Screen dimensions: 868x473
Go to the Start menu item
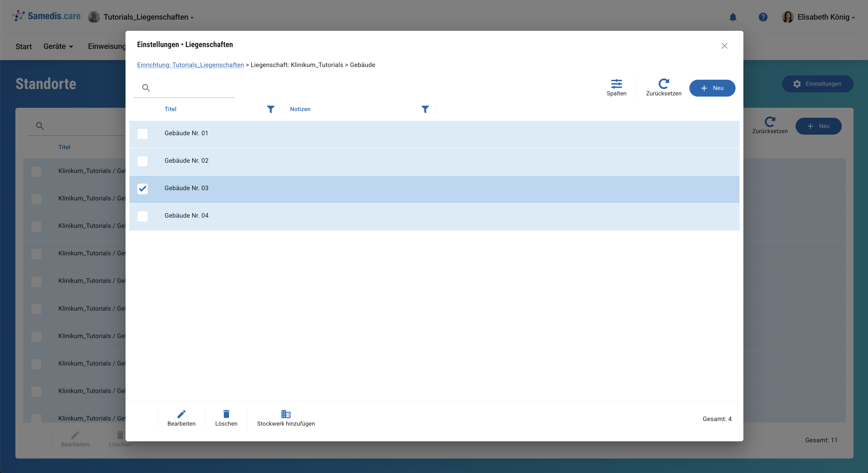click(x=24, y=46)
